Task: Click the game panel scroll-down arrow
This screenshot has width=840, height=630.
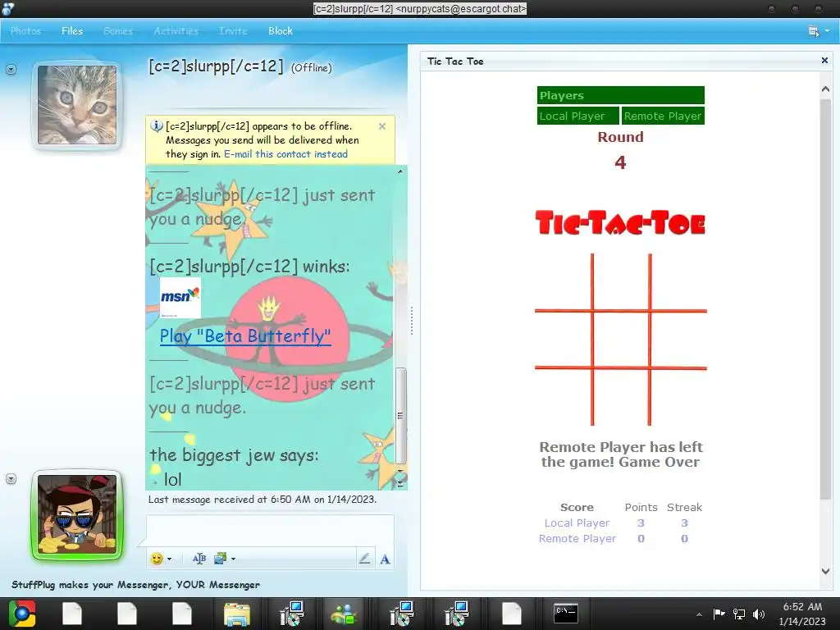Action: (x=825, y=571)
